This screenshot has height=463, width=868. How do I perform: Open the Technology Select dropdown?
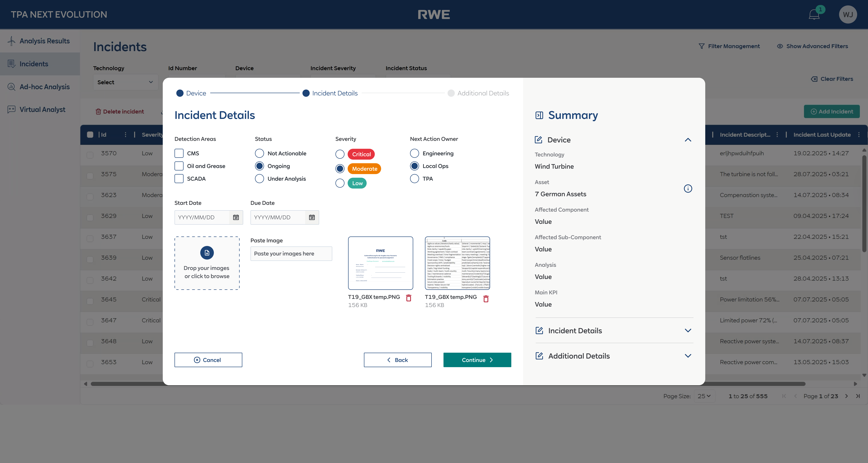(x=125, y=82)
